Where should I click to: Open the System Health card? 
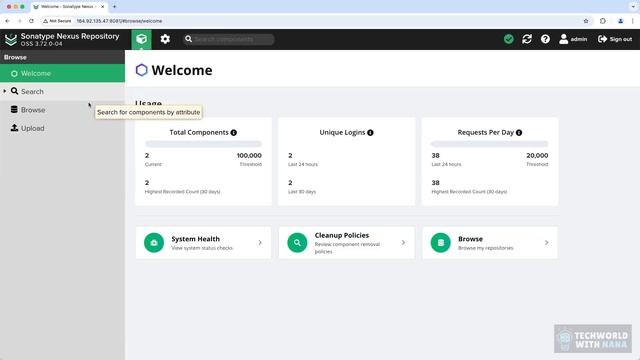click(x=203, y=243)
